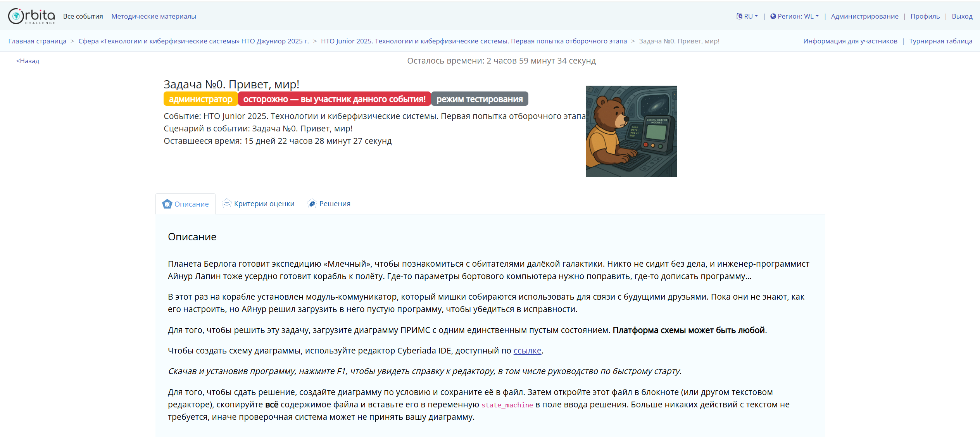Click the Администрирование link

click(864, 16)
